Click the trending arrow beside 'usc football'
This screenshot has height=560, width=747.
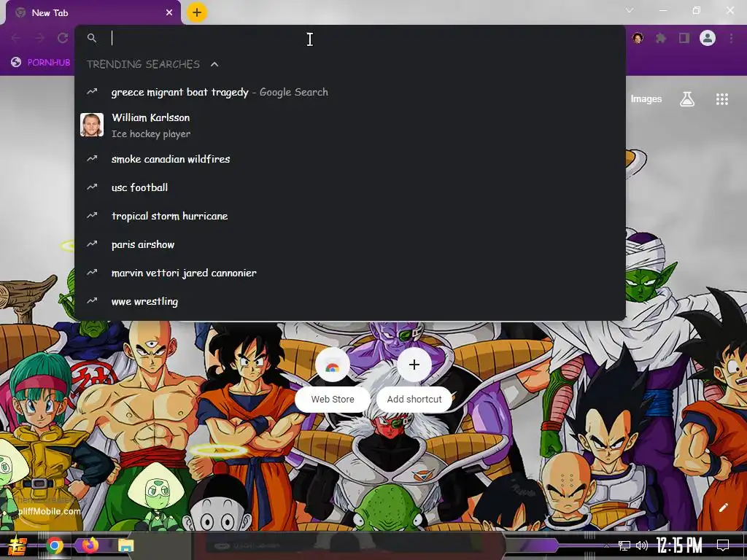coord(92,187)
